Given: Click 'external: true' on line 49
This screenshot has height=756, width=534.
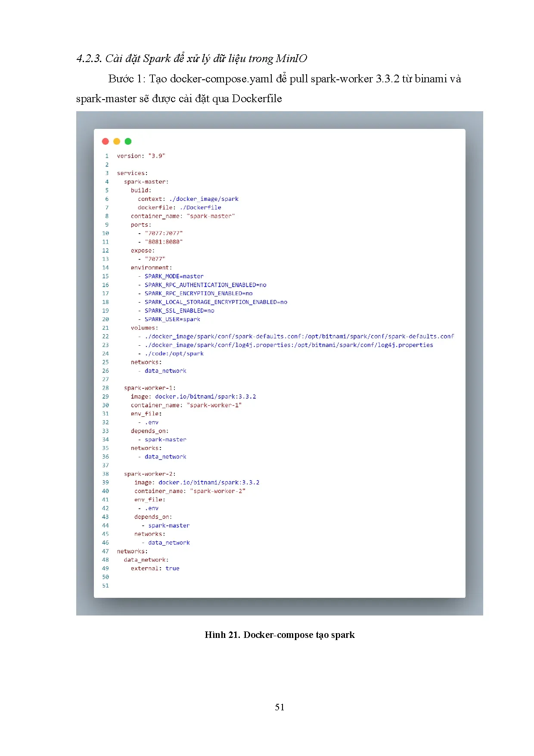Looking at the screenshot, I should [155, 569].
